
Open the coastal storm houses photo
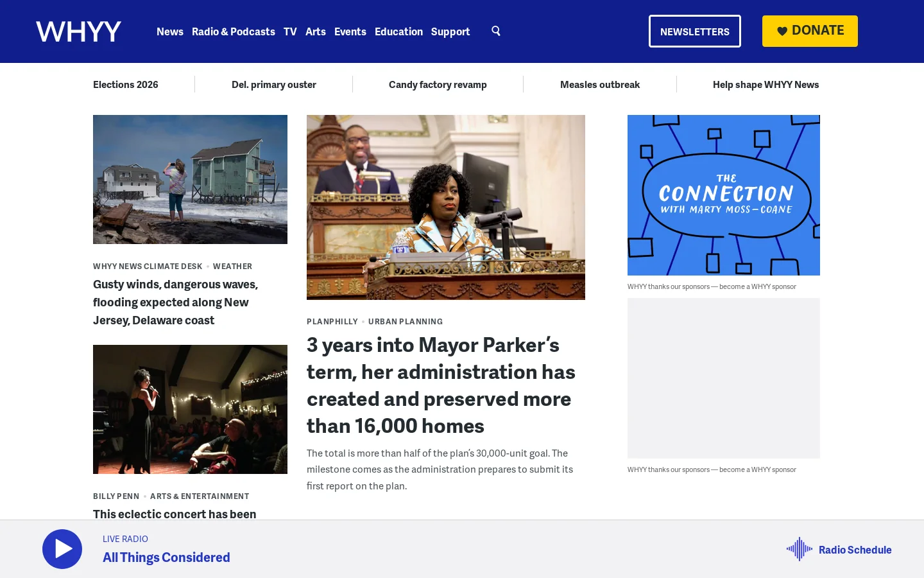[x=190, y=179]
